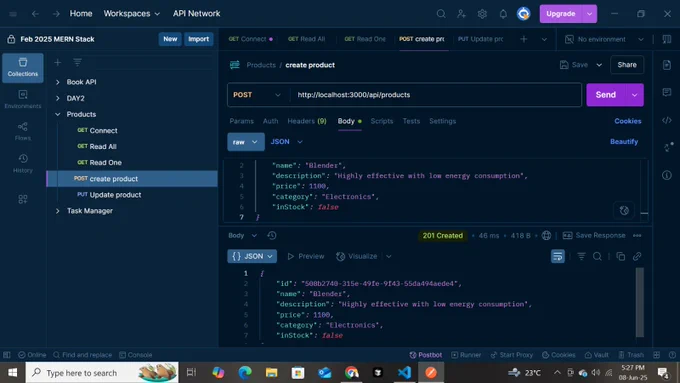
Task: Click the Share button
Action: [627, 65]
